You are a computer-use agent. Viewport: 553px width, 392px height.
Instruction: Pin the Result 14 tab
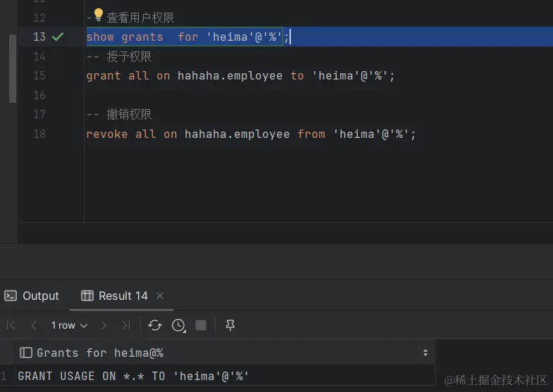pos(230,325)
